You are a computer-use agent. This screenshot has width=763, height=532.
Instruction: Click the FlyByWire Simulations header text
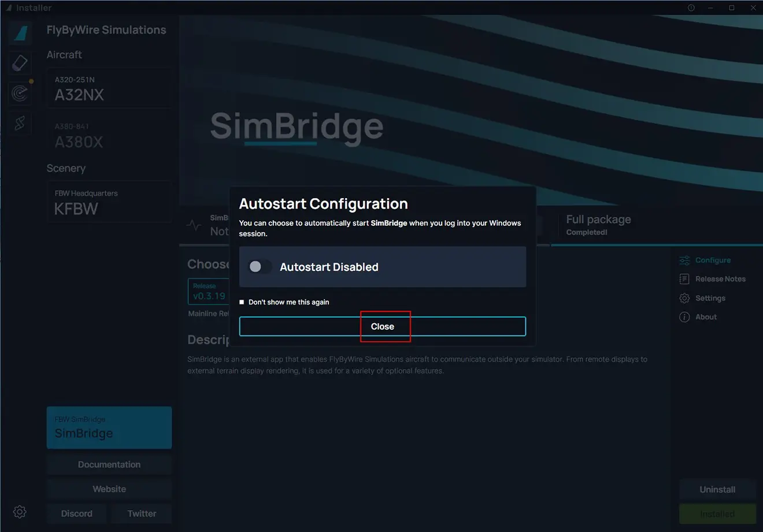pos(106,30)
